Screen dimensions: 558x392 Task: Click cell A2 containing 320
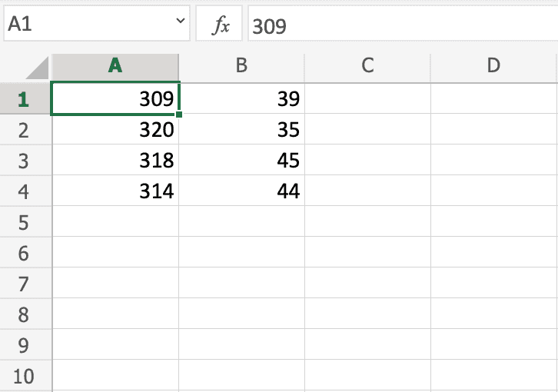point(115,130)
